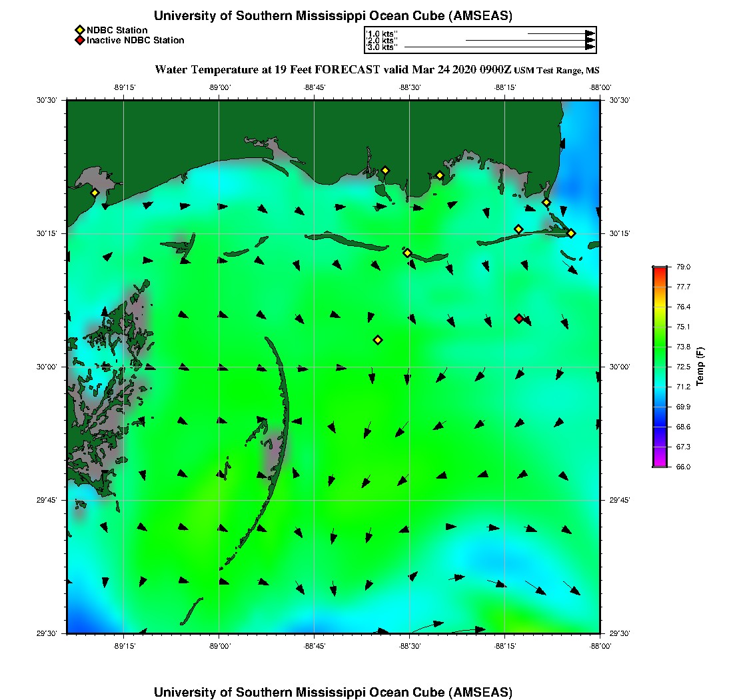Click the red top of the temperature color bar

(x=660, y=270)
